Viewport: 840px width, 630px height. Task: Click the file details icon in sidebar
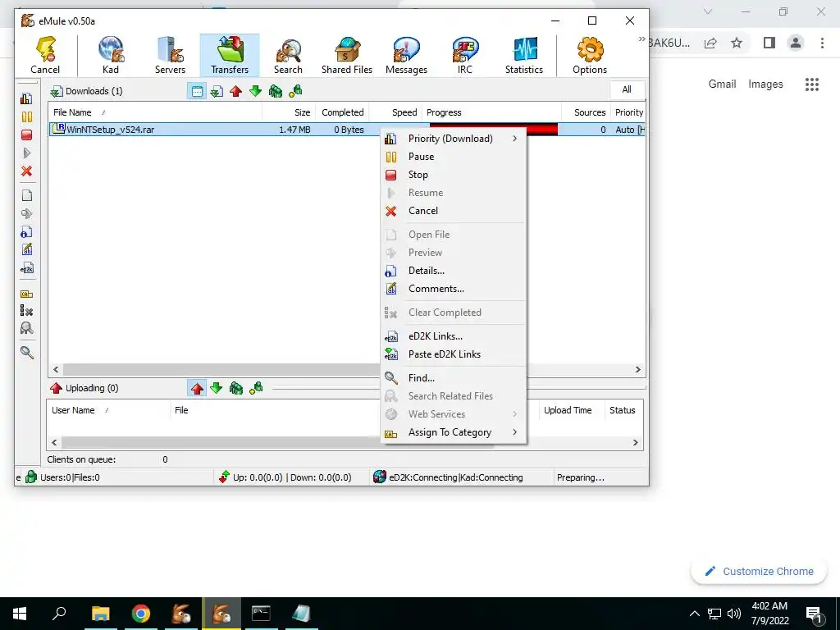(26, 232)
